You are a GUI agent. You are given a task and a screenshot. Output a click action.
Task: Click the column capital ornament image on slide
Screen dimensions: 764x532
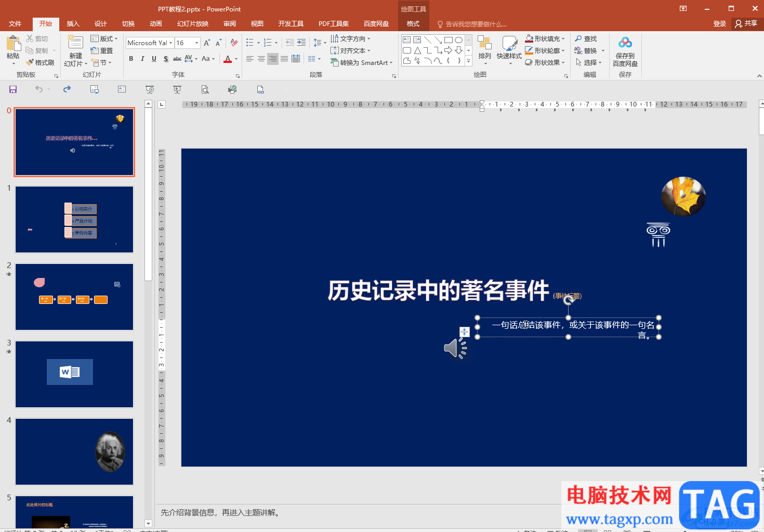[658, 235]
